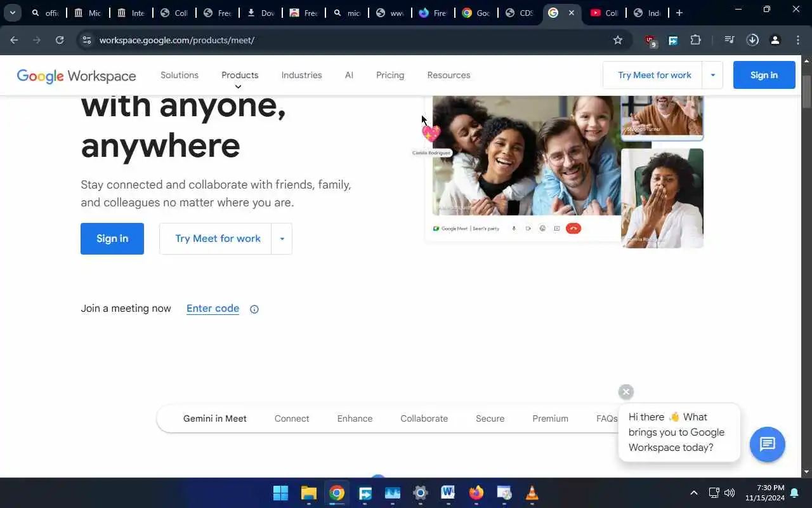Open the Industries menu
Viewport: 812px width, 508px height.
(301, 75)
